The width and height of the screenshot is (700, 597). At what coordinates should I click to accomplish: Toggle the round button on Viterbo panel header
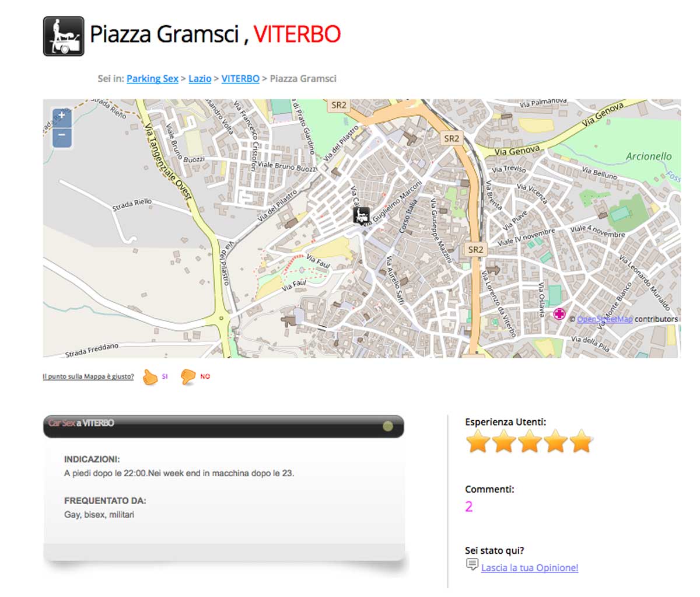point(388,427)
